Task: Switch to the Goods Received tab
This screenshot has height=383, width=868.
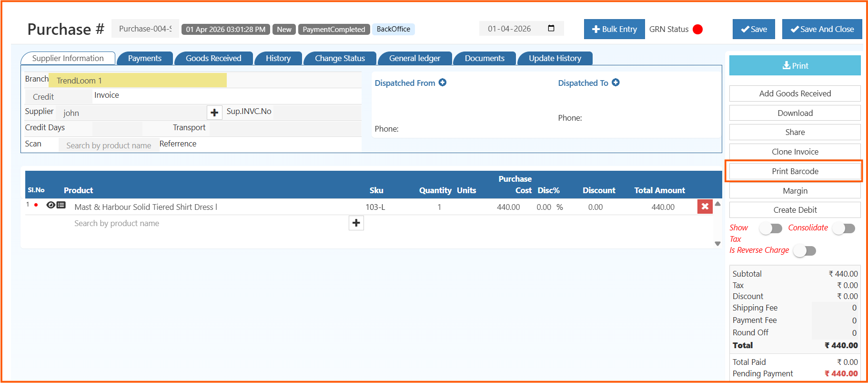Action: coord(213,58)
